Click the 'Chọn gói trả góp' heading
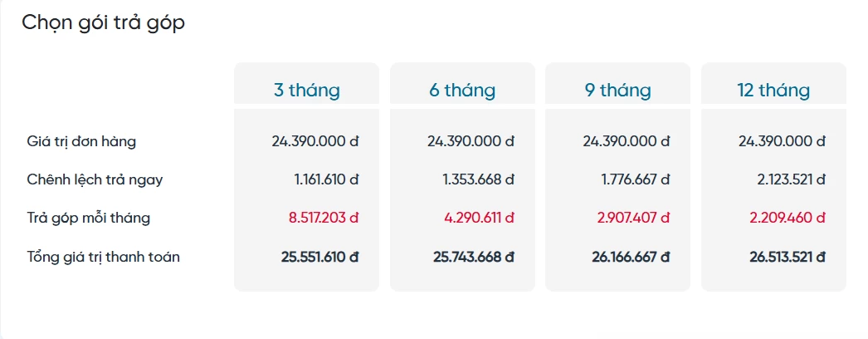The height and width of the screenshot is (339, 868). [103, 23]
